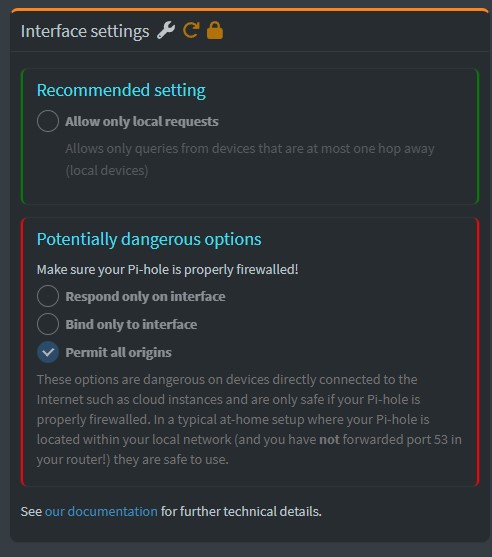
Task: Click the wrench icon beside Interface settings
Action: (166, 31)
